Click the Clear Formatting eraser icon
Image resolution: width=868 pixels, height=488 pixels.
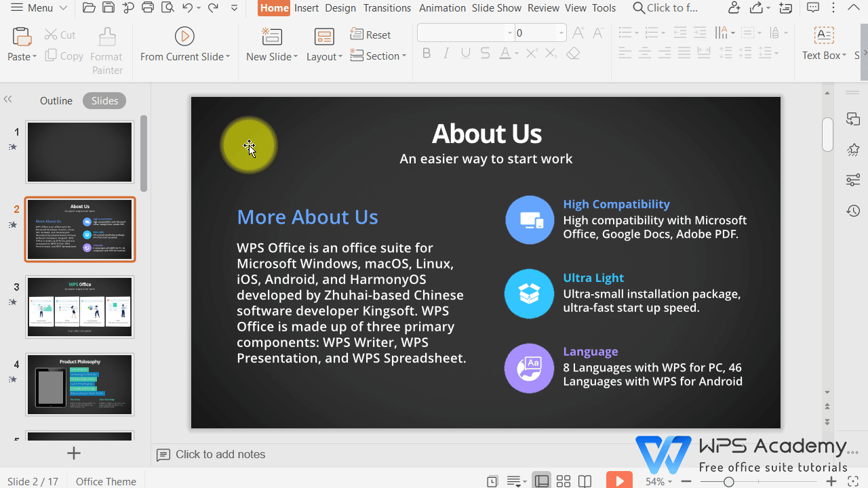[x=573, y=54]
